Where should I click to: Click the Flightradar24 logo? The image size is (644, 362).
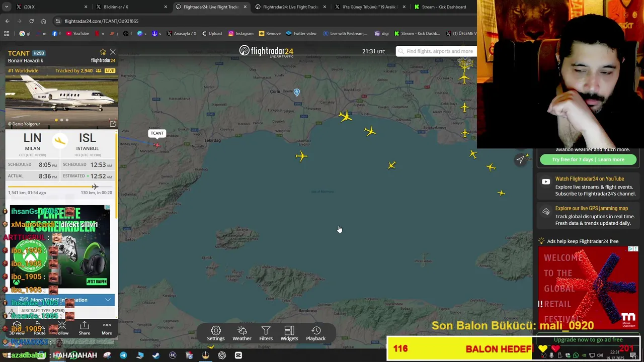coord(266,51)
